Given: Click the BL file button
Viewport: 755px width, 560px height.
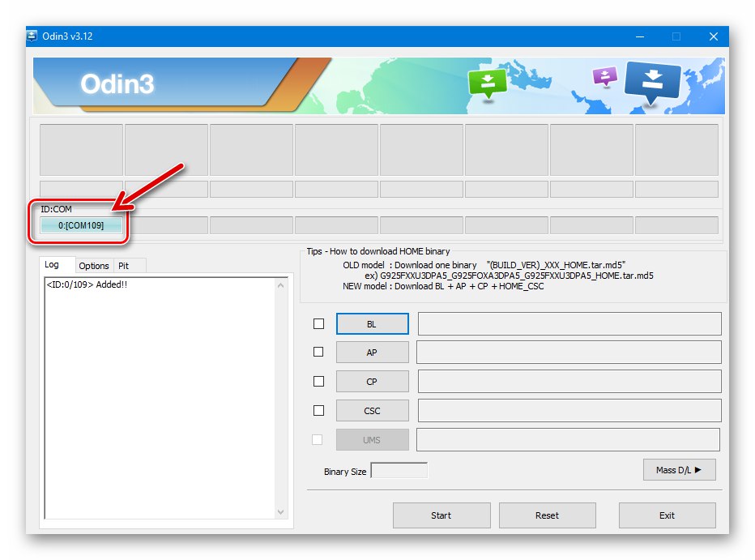Looking at the screenshot, I should pyautogui.click(x=372, y=324).
